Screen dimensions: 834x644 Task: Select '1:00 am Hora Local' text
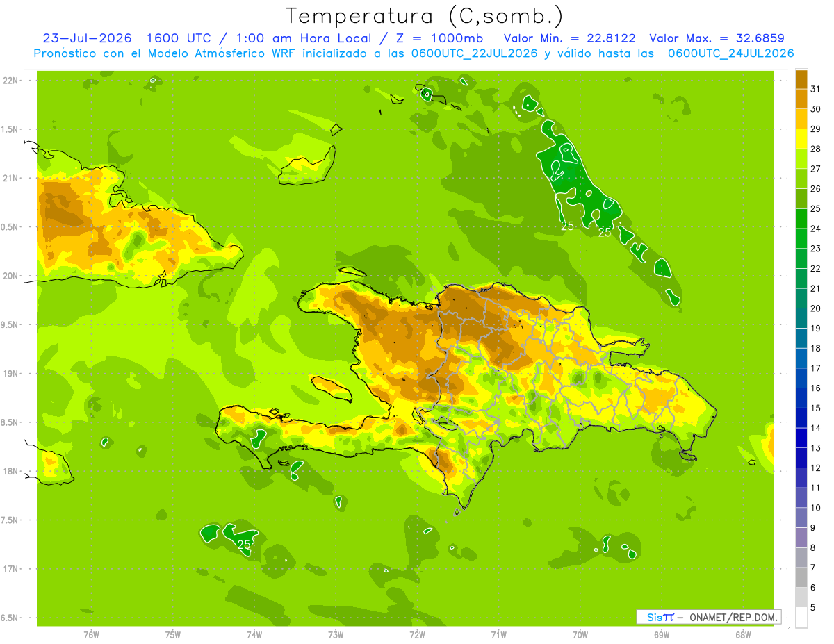pyautogui.click(x=304, y=38)
